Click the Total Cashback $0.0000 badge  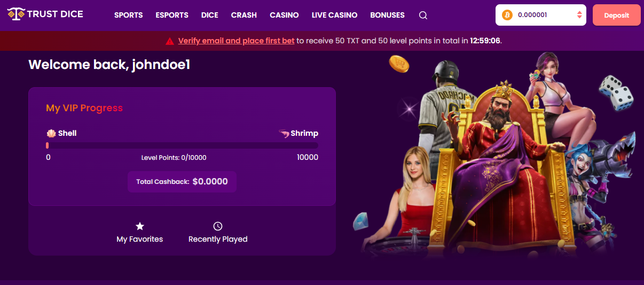pos(182,182)
